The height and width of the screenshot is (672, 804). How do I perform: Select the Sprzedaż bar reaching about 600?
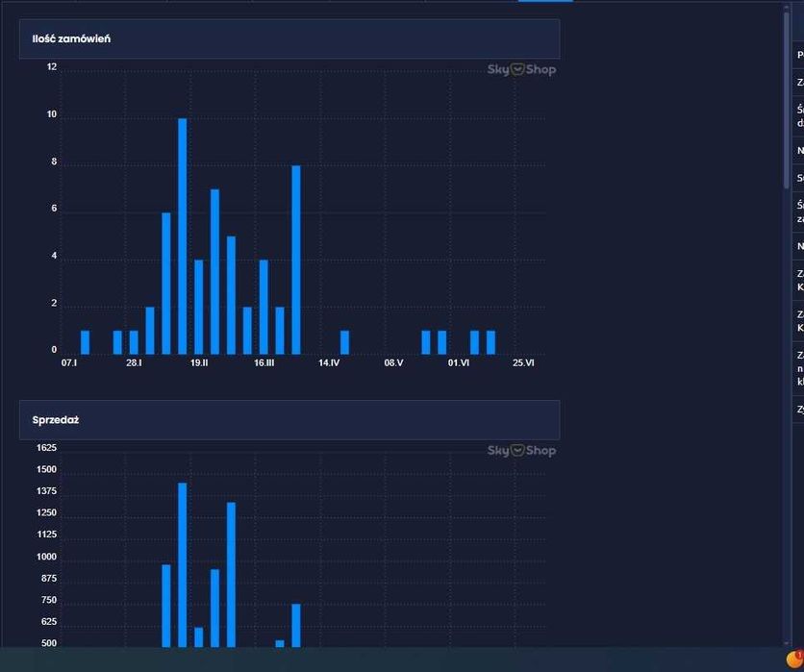(x=198, y=637)
